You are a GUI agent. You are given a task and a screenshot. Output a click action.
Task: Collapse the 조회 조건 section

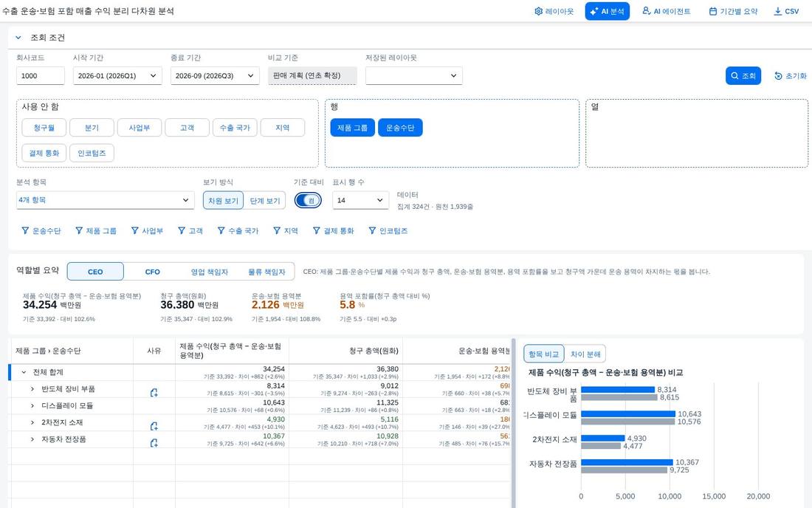coord(18,37)
